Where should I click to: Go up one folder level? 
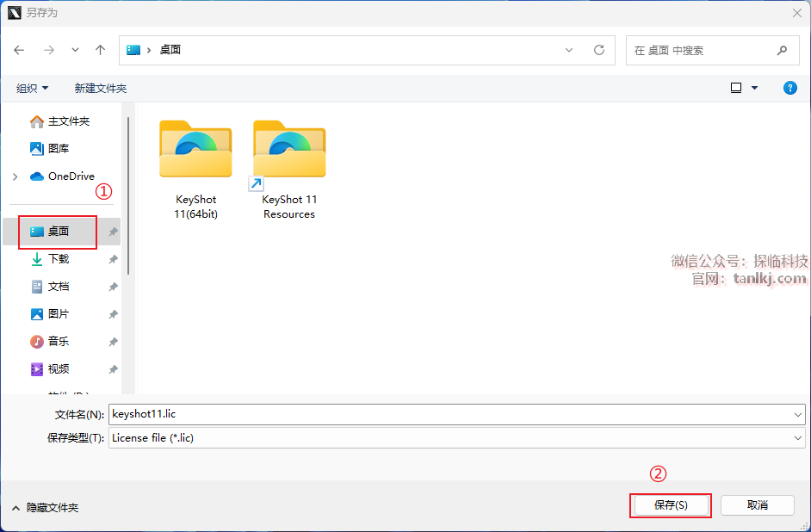pyautogui.click(x=101, y=50)
